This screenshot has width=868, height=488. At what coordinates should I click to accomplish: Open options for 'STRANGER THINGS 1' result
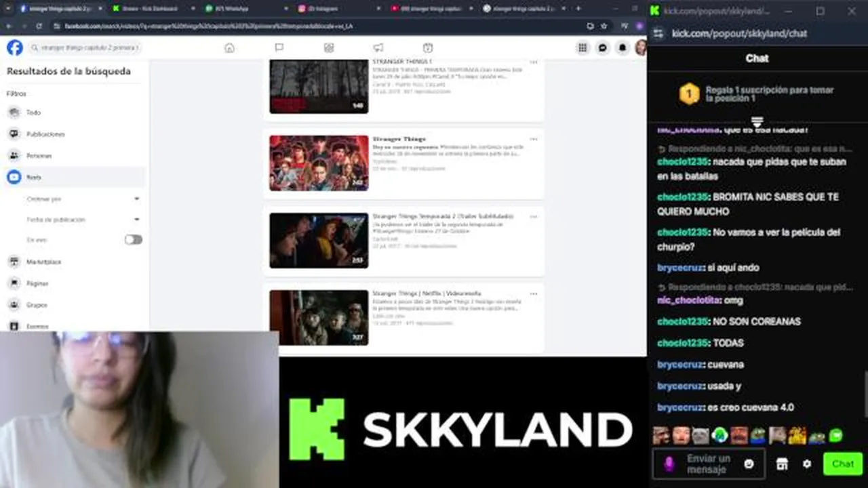(534, 62)
